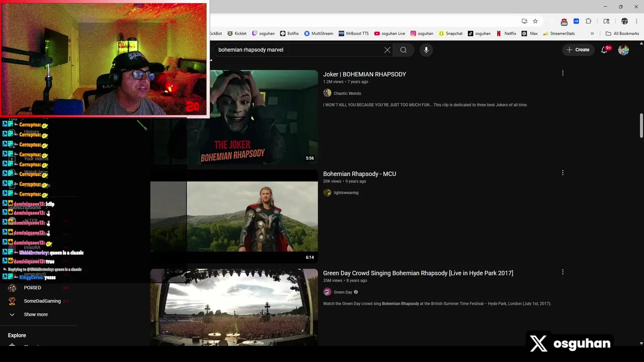Open StreamerStats bookmark

(558, 34)
